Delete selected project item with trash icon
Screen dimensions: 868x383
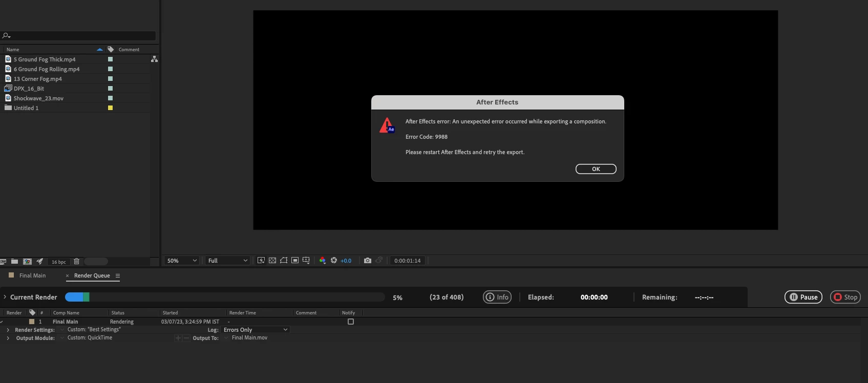[76, 261]
